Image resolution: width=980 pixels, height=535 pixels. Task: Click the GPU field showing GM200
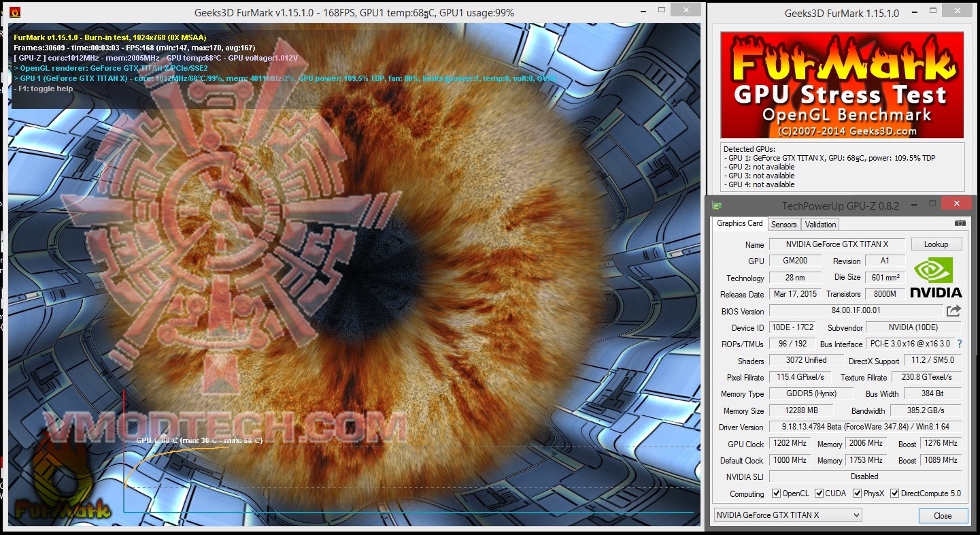click(796, 261)
